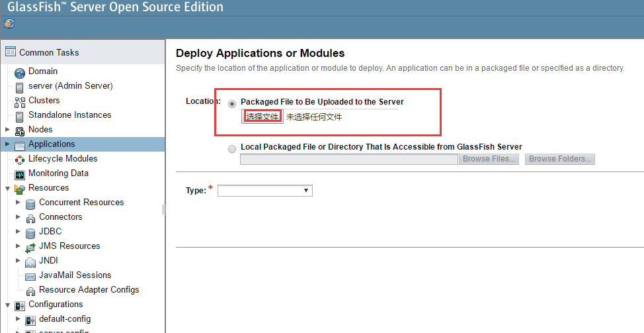Select Local Packaged File or Directory radio
Screen dimensions: 644x333
pos(232,149)
